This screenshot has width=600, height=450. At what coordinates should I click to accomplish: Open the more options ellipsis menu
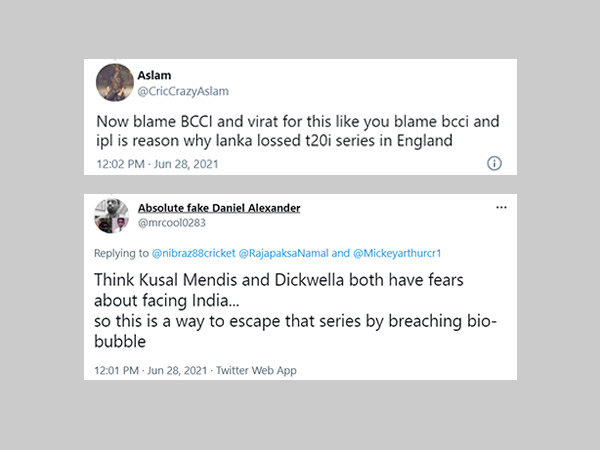pos(501,207)
